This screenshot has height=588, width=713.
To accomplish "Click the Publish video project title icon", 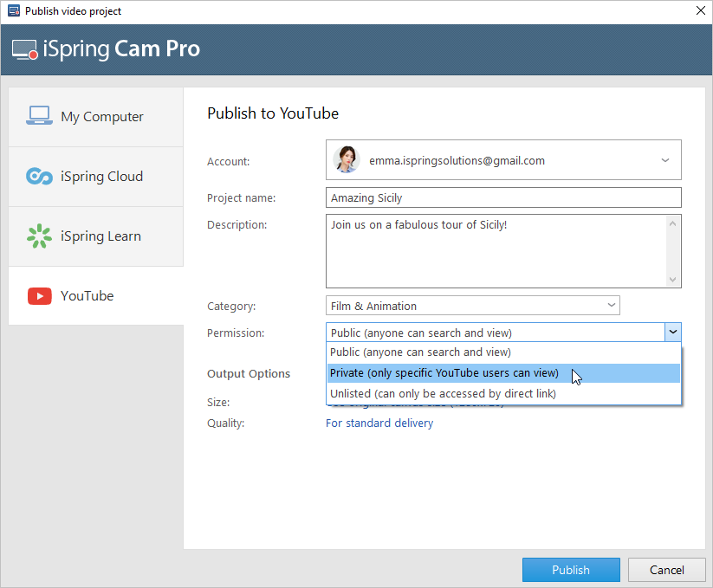I will pos(14,11).
